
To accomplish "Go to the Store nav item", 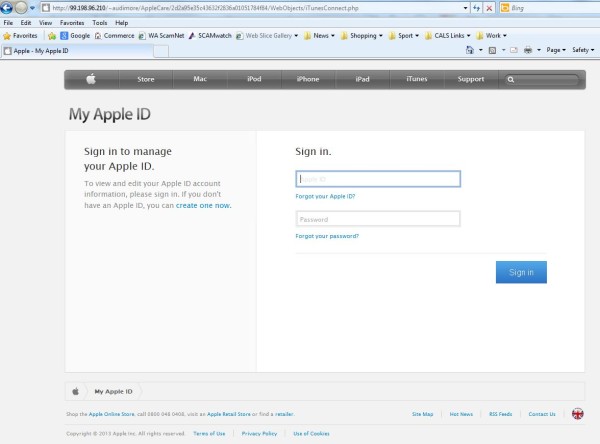I will 146,79.
